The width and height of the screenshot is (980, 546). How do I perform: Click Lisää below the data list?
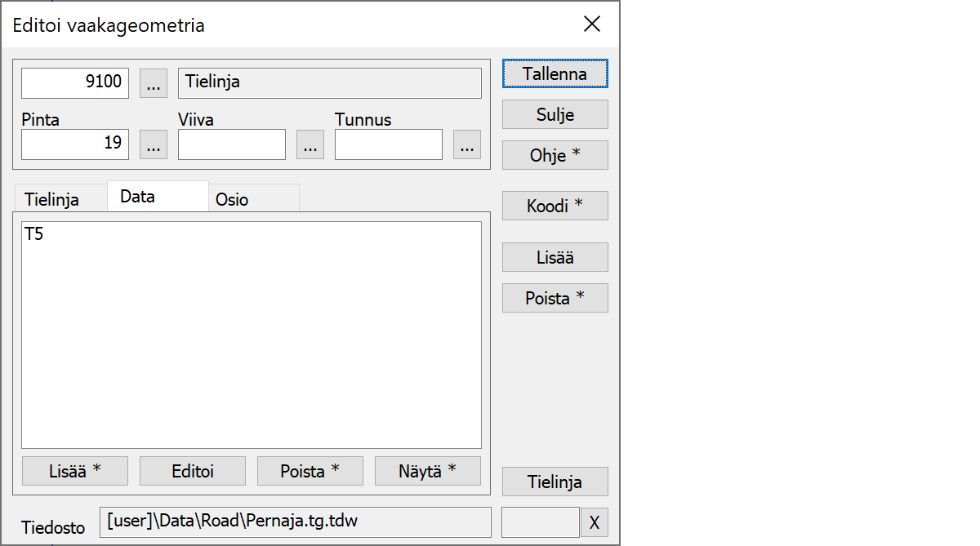[x=75, y=471]
